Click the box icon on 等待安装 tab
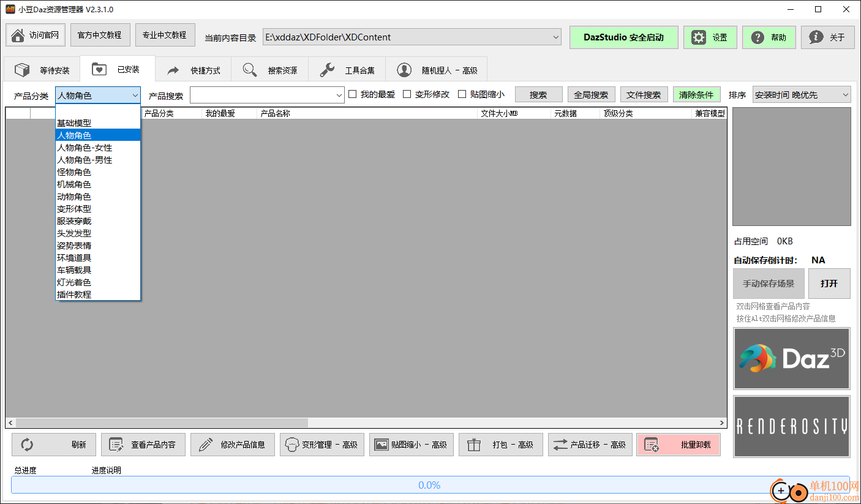This screenshot has height=504, width=861. coord(22,70)
